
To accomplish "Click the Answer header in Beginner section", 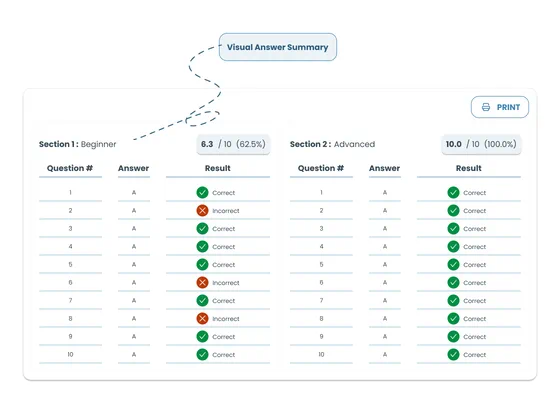I will (x=134, y=168).
